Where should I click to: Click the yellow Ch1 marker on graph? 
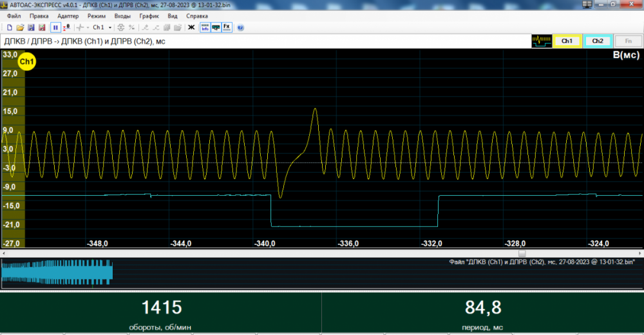(27, 62)
